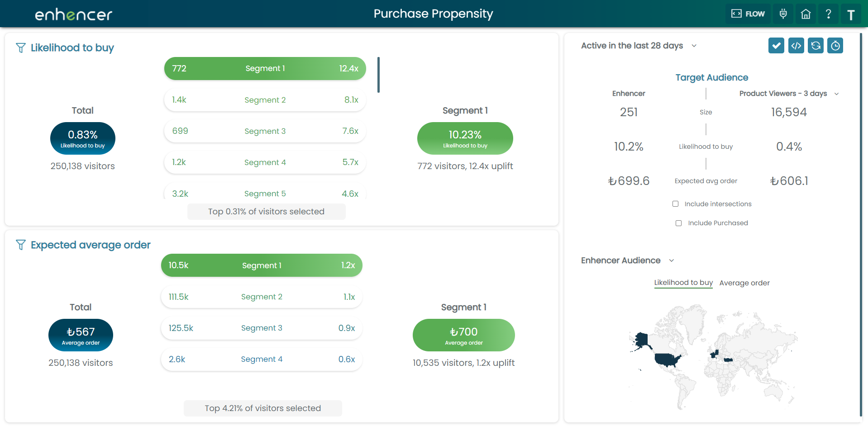This screenshot has width=868, height=426.
Task: Click Top 4.21% of visitors selected label
Action: point(262,408)
